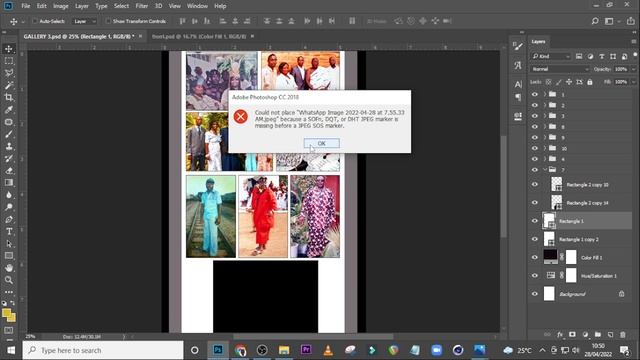640x360 pixels.
Task: Open the Kind filter dropdown
Action: 551,56
